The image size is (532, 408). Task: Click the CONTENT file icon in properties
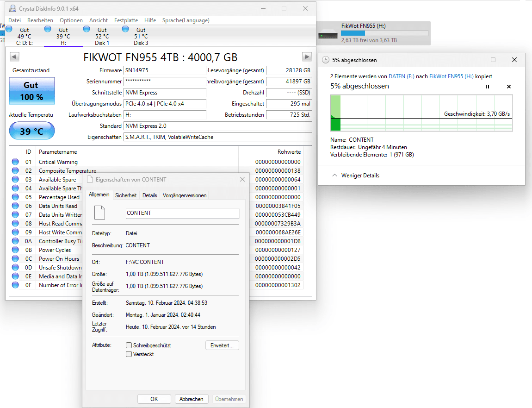click(x=99, y=213)
